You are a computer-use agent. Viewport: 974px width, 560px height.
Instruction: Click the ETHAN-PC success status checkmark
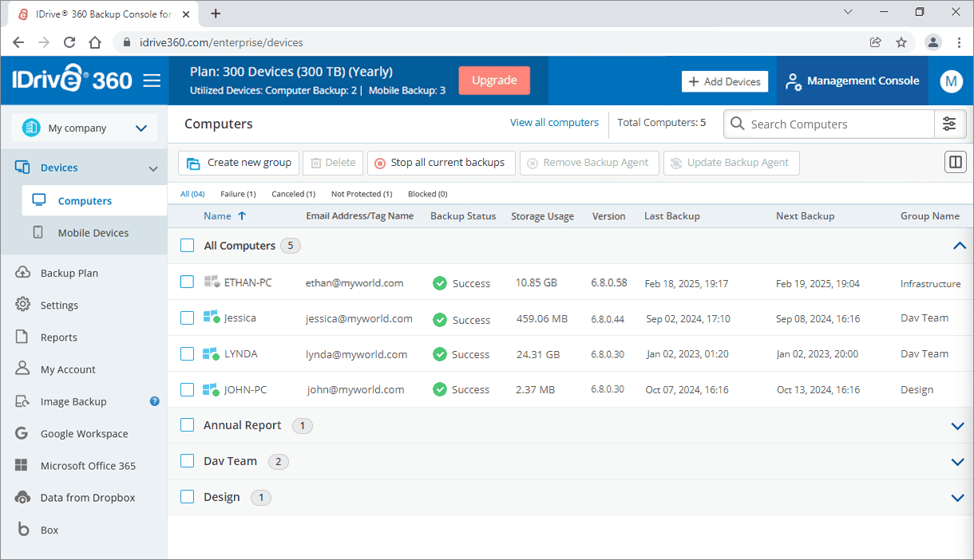(x=439, y=283)
